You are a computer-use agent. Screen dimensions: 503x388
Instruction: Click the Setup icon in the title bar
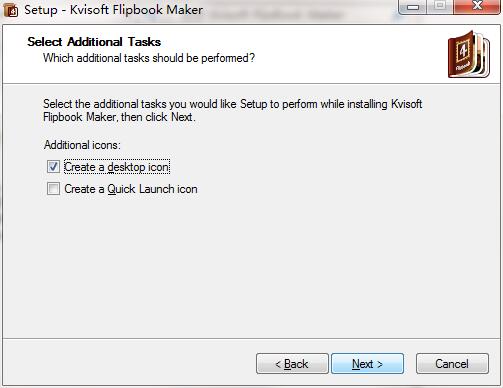point(11,10)
